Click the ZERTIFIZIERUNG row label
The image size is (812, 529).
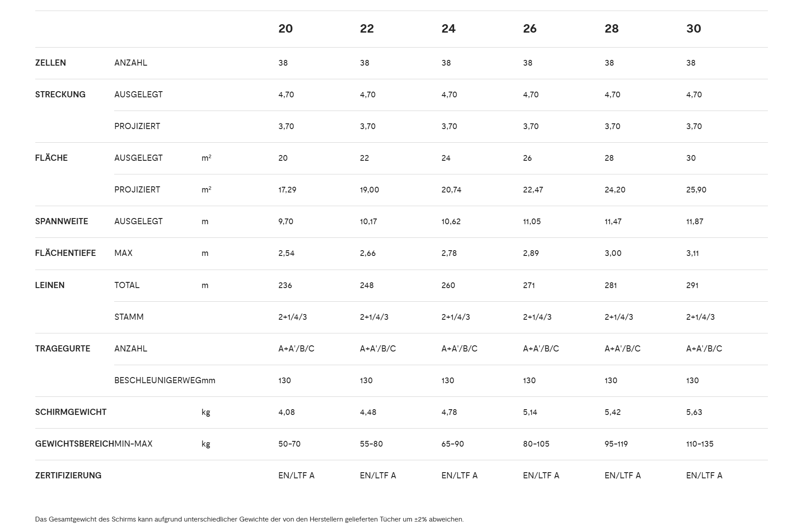coord(68,476)
